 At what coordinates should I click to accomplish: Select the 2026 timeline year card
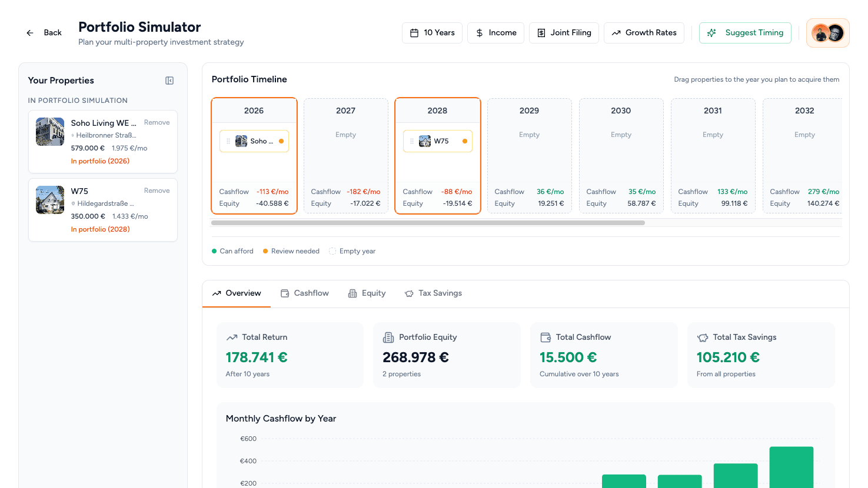(x=254, y=156)
